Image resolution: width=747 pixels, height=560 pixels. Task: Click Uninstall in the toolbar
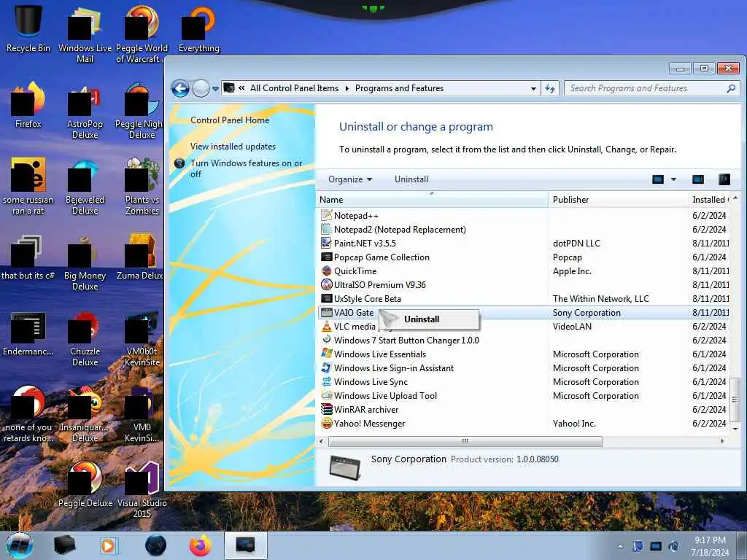coord(411,179)
